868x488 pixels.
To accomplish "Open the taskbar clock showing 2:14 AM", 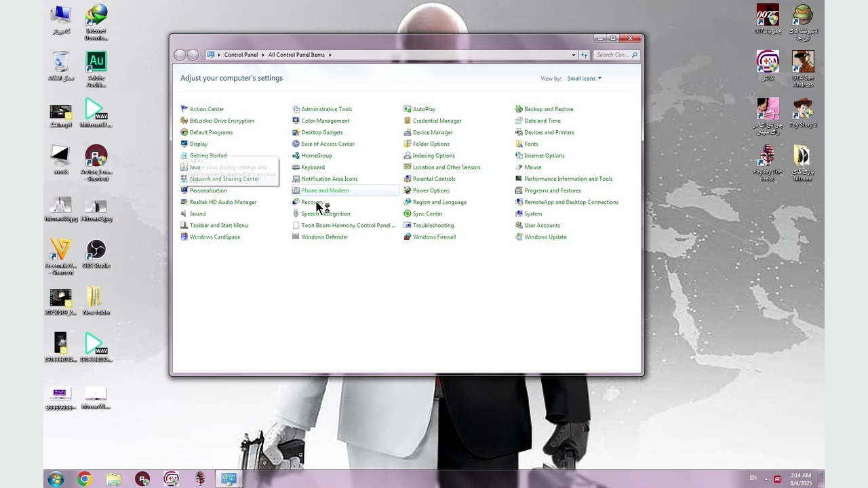I will [x=801, y=479].
